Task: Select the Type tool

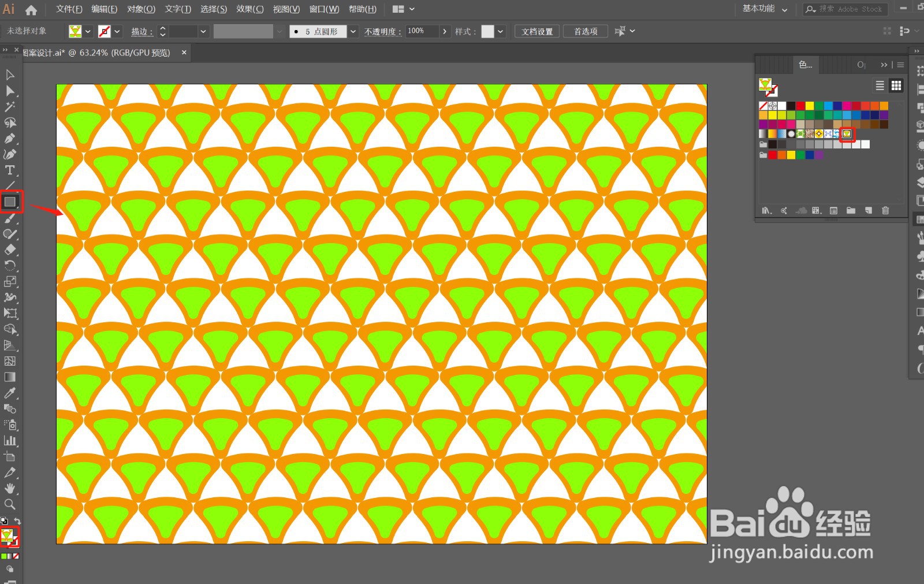Action: point(10,170)
